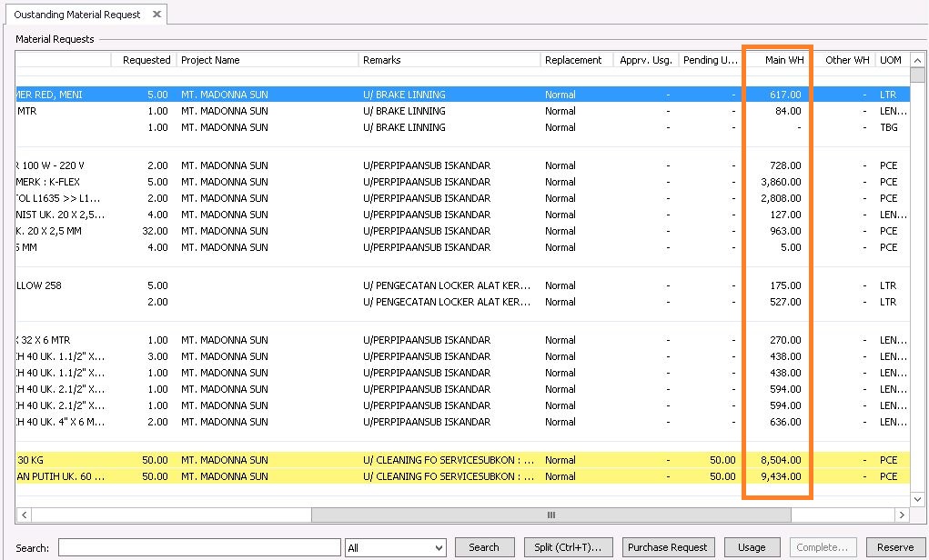
Task: Open Purchase Request
Action: 668,547
